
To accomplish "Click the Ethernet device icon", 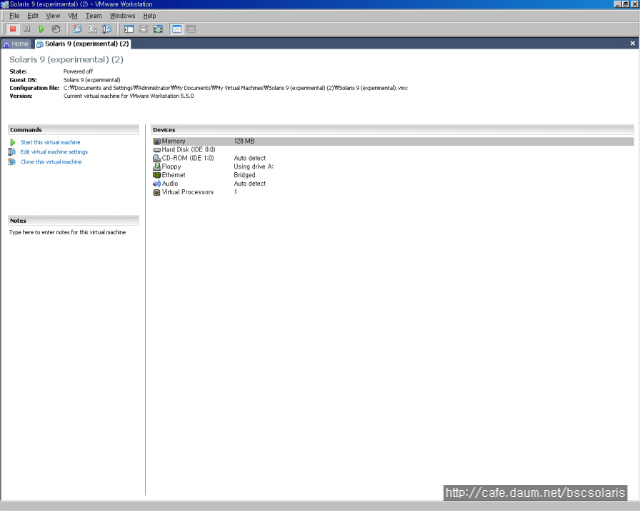I will (x=157, y=175).
